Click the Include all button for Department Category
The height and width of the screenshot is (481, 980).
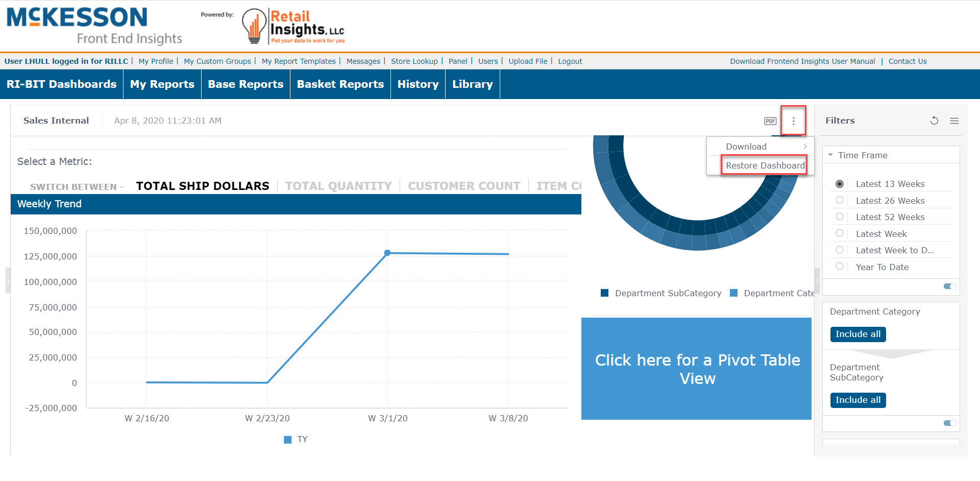coord(857,334)
